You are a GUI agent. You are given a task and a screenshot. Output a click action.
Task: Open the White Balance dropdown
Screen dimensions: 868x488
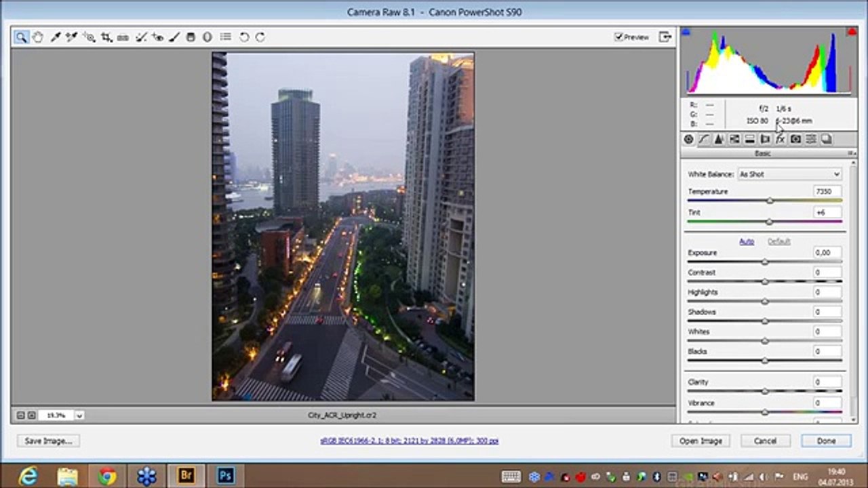(789, 174)
